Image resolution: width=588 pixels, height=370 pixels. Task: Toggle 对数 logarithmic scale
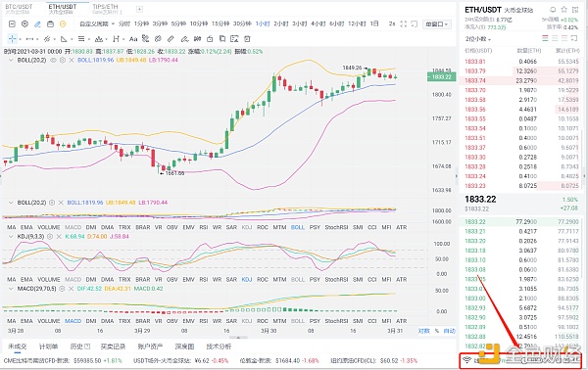[423, 331]
